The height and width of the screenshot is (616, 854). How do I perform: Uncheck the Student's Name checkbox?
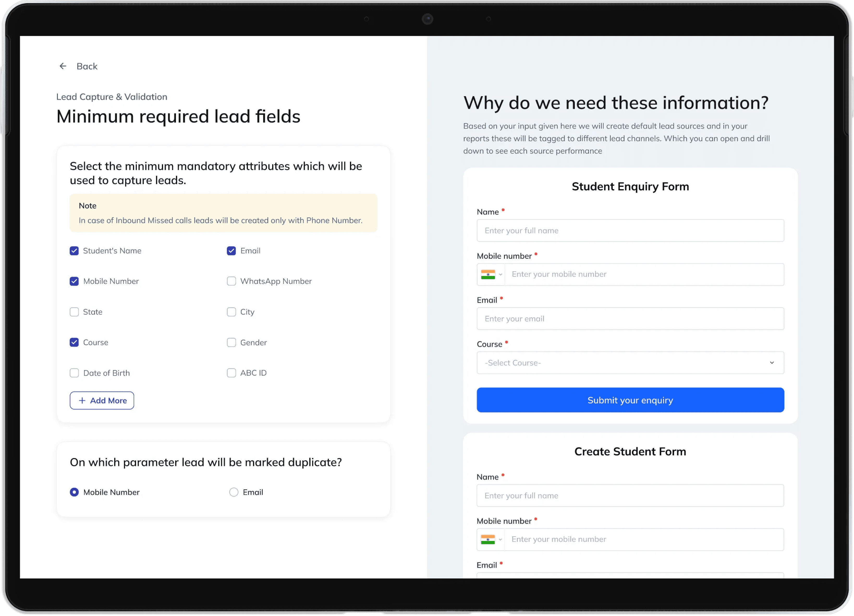(74, 251)
